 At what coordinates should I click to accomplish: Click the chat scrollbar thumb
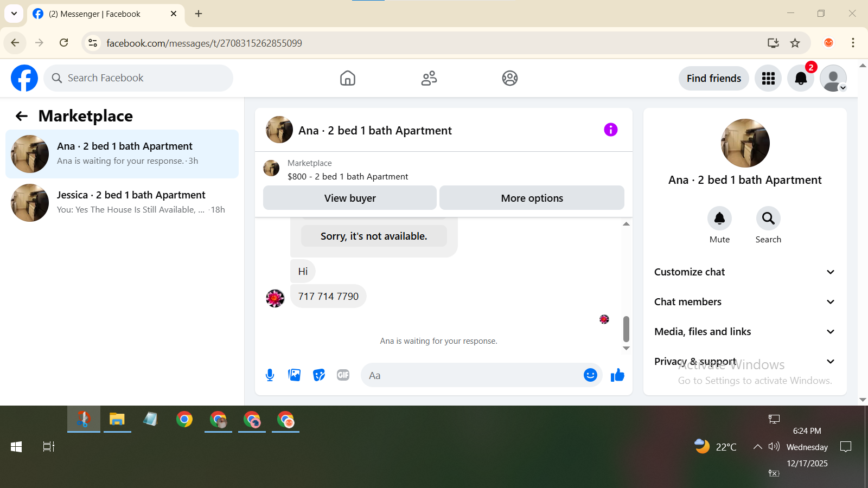point(626,329)
